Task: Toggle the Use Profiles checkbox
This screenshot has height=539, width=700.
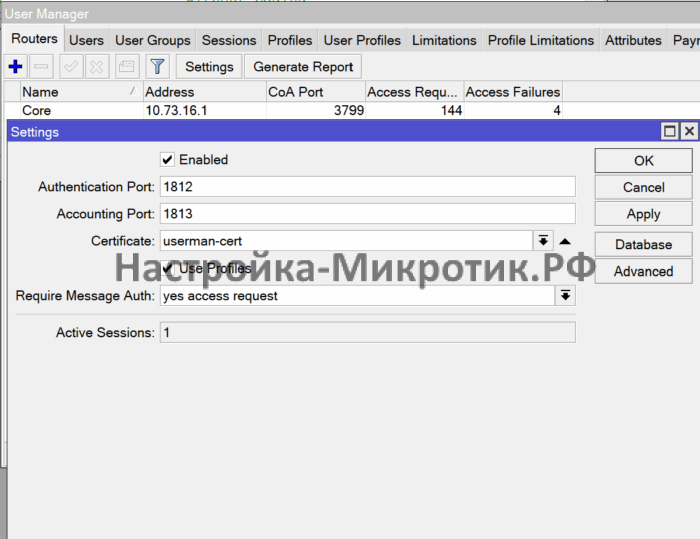Action: coord(167,268)
